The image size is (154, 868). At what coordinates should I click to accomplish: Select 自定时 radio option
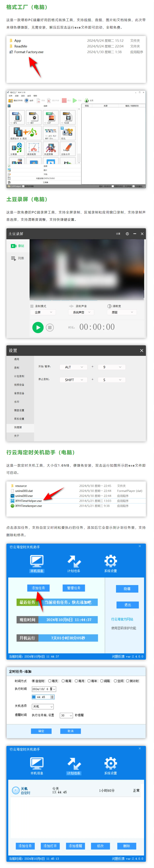33,681
